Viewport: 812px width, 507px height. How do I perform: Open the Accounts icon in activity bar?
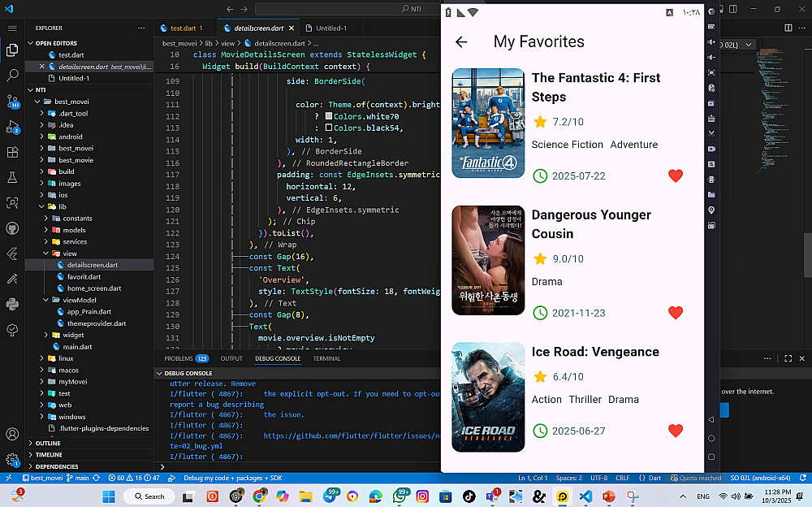pyautogui.click(x=12, y=435)
